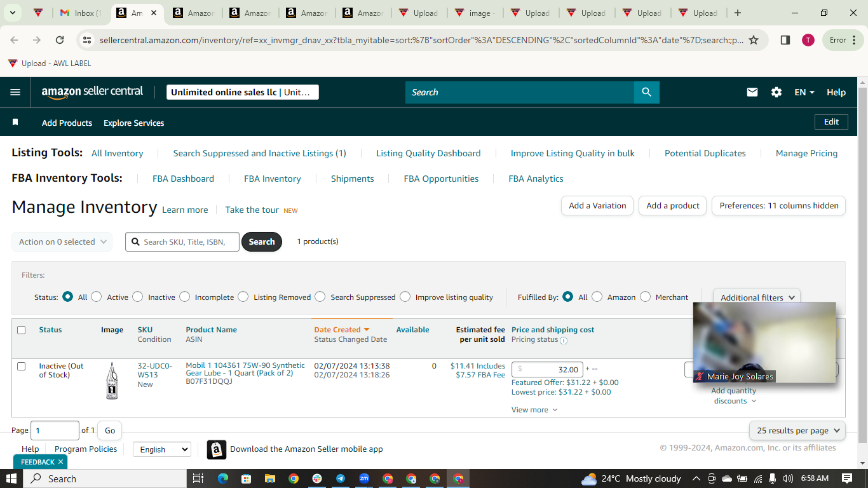Switch to the Gmail Inbox browser tab

81,13
